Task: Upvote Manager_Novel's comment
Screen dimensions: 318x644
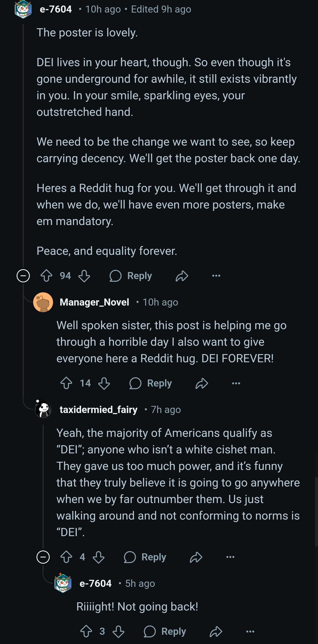Action: click(x=66, y=383)
